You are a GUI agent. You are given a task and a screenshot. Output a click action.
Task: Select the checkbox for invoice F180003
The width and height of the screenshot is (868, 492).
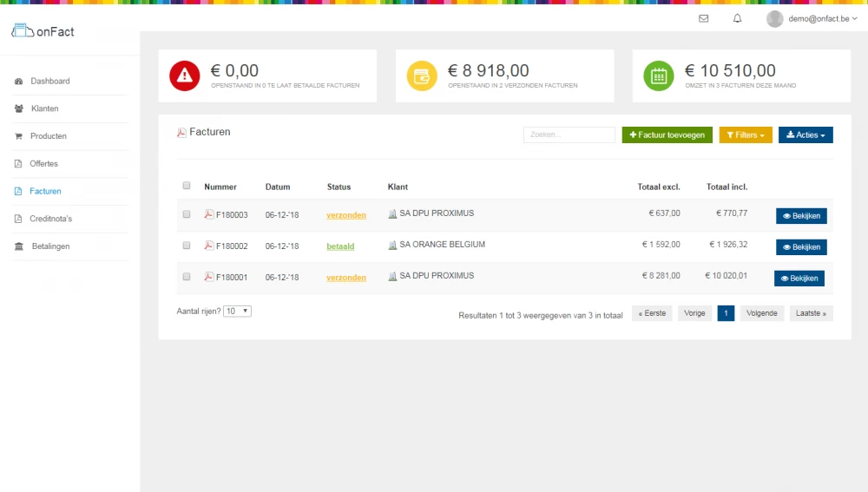pyautogui.click(x=187, y=214)
